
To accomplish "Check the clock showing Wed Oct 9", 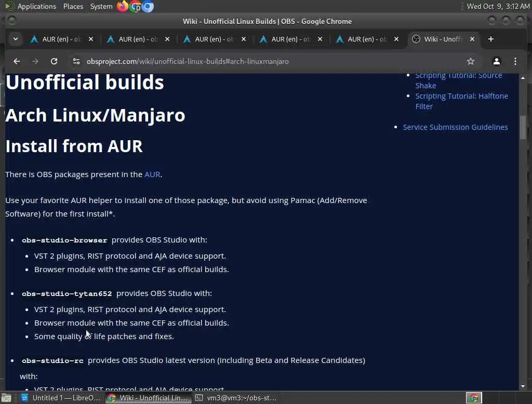I will click(x=498, y=6).
